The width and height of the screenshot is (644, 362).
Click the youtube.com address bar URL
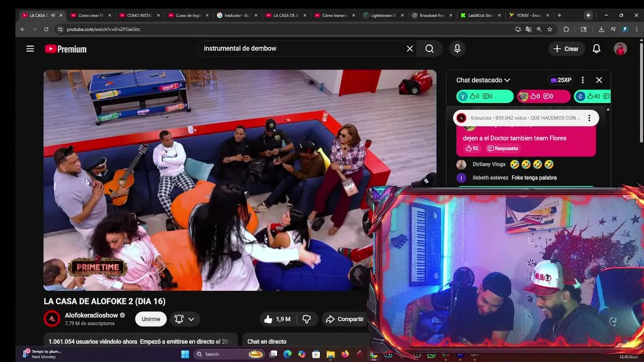pos(103,29)
